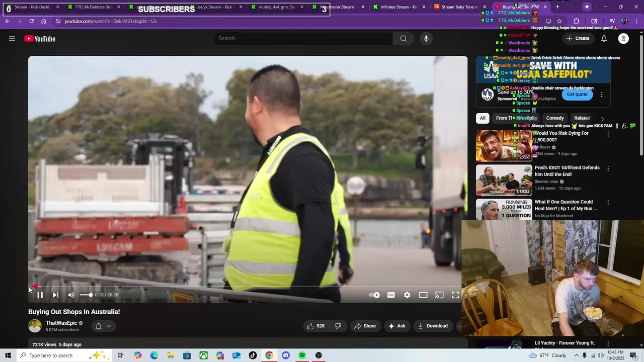Click the search magnifier button
The width and height of the screenshot is (644, 362).
pyautogui.click(x=403, y=39)
